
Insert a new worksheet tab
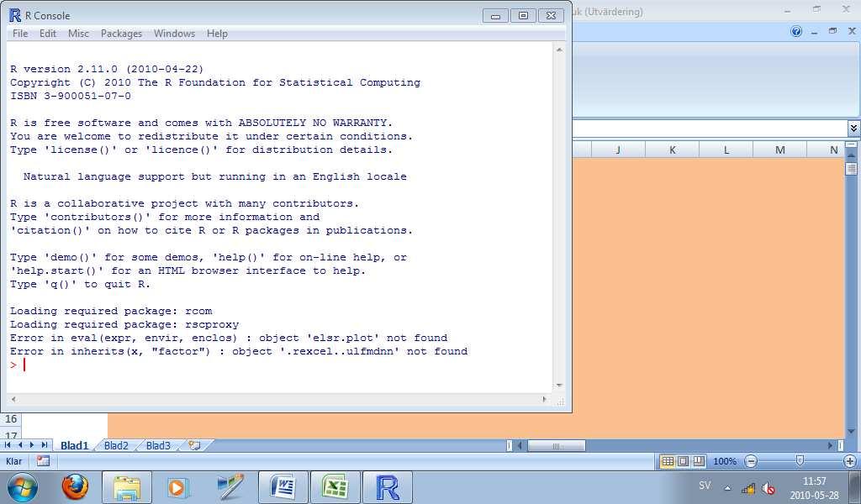pos(194,445)
